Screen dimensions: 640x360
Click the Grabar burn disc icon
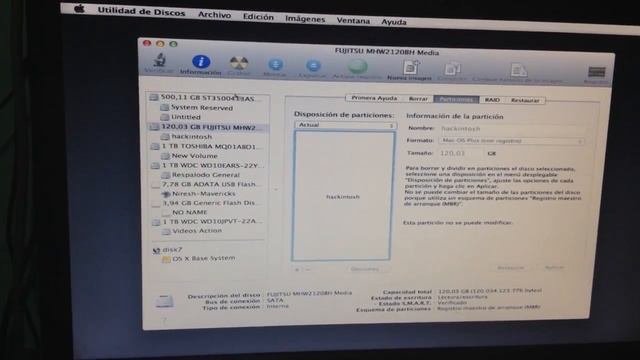[239, 63]
